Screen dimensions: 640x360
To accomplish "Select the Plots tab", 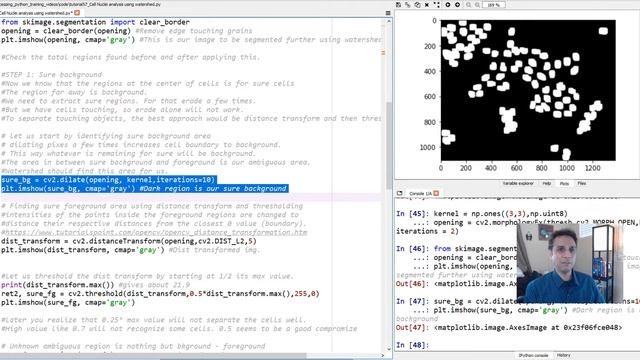I will pos(564,184).
